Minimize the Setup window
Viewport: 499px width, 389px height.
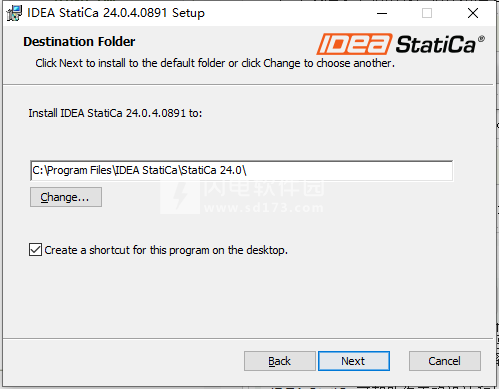(382, 13)
